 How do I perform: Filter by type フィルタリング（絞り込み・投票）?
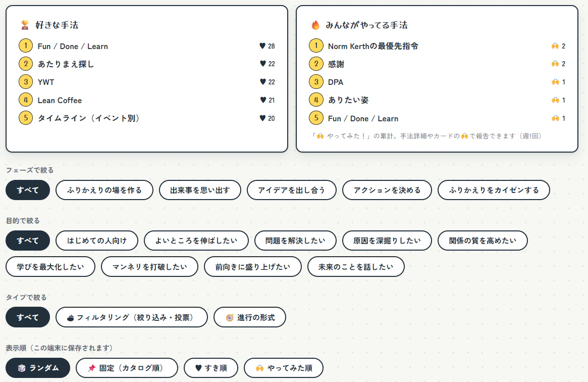coord(132,317)
